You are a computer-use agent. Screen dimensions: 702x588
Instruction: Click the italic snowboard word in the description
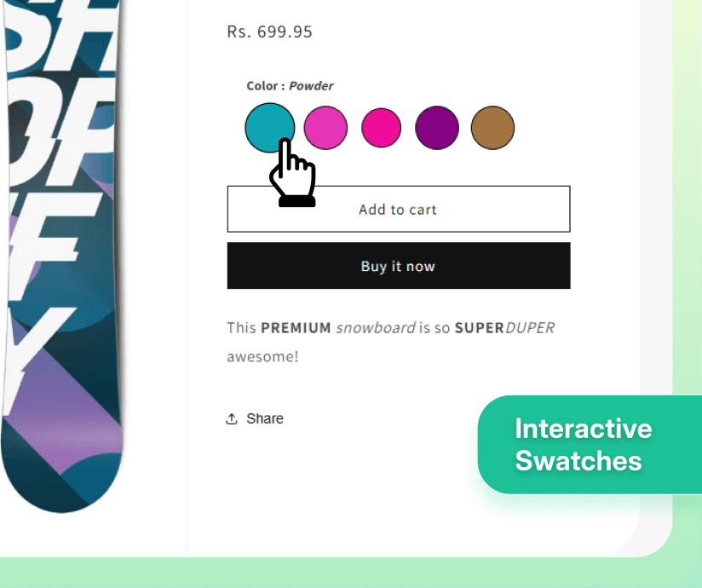pyautogui.click(x=375, y=327)
